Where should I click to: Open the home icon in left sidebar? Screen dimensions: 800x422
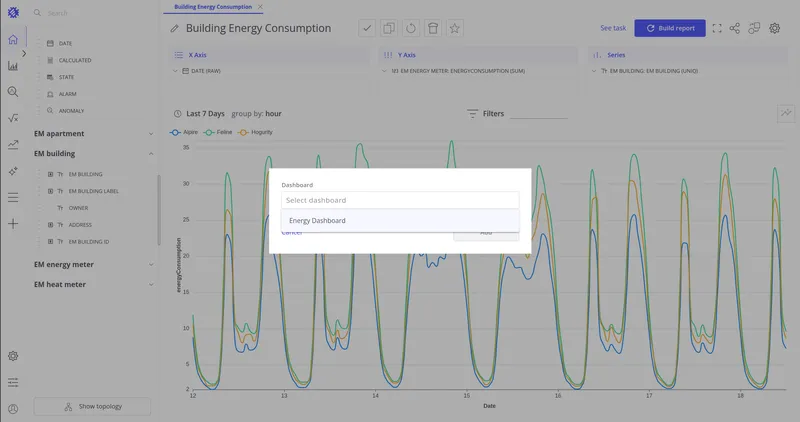pyautogui.click(x=13, y=39)
